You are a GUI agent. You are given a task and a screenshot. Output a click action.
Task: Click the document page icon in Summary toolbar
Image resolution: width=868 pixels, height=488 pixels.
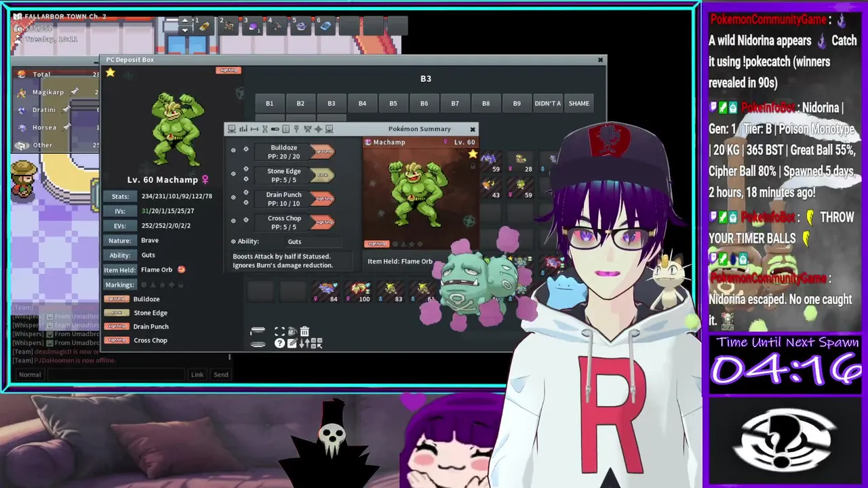coord(285,129)
